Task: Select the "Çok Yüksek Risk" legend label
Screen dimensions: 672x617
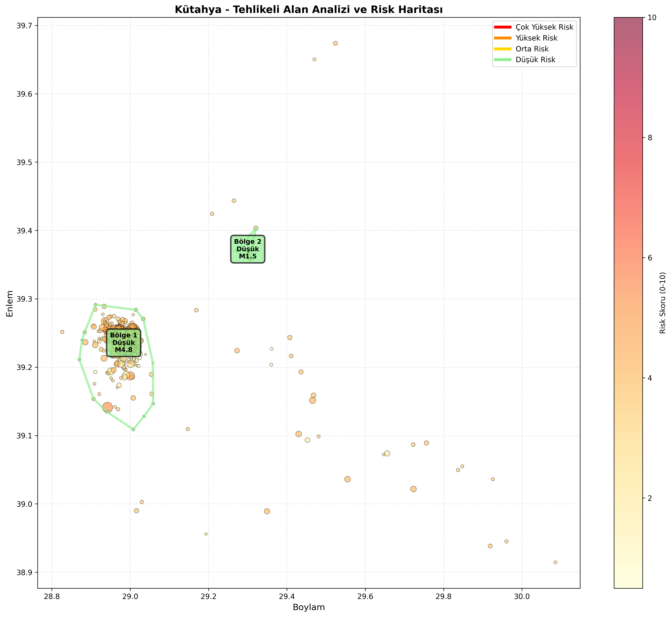Action: click(x=544, y=27)
